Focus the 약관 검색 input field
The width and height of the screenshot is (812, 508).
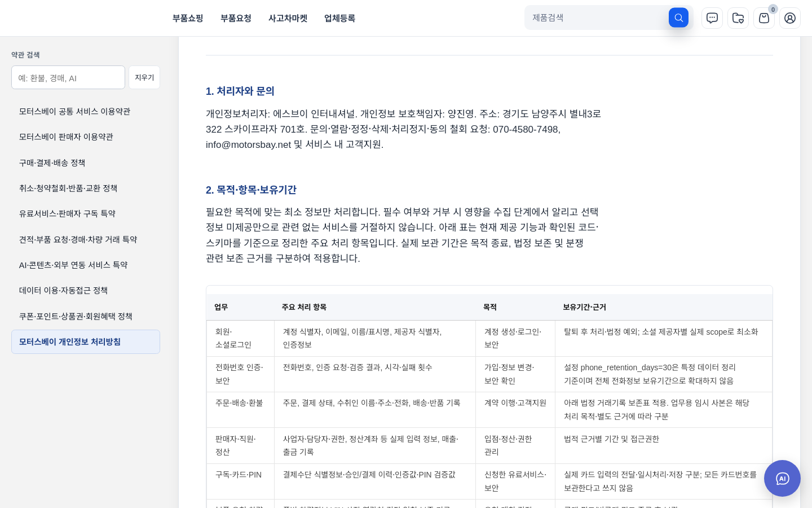(x=68, y=77)
